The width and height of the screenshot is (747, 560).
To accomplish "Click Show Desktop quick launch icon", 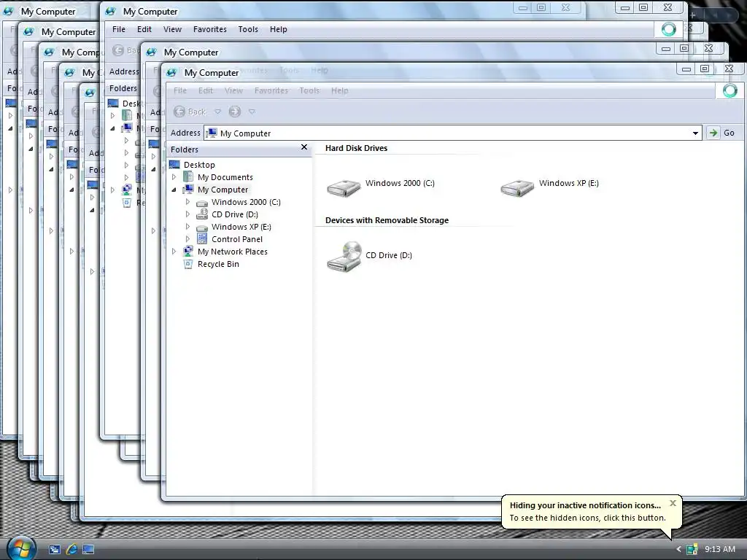I will 88,550.
